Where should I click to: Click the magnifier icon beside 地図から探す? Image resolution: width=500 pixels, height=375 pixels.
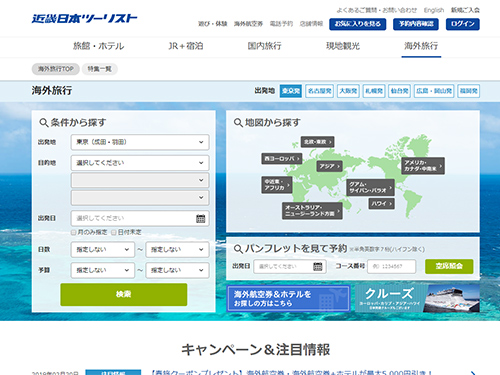[x=238, y=123]
